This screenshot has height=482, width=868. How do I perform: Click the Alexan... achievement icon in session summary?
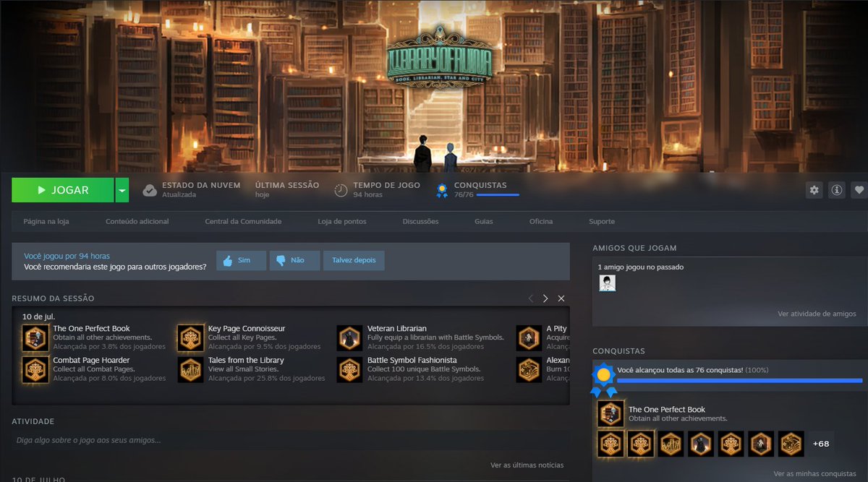pyautogui.click(x=529, y=369)
